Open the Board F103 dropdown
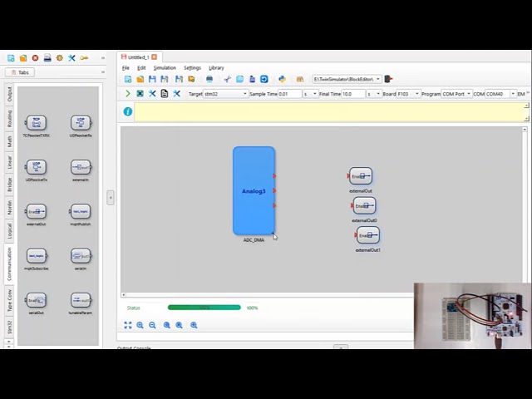532x399 pixels. (409, 94)
